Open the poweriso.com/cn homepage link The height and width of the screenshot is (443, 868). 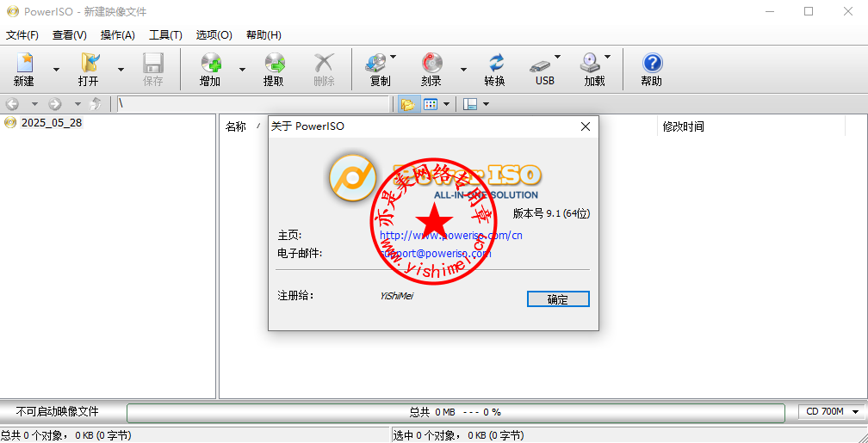(451, 235)
